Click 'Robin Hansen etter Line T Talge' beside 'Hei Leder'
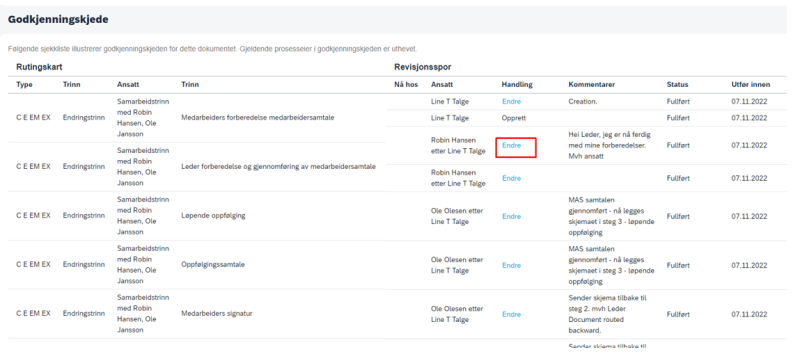 458,146
